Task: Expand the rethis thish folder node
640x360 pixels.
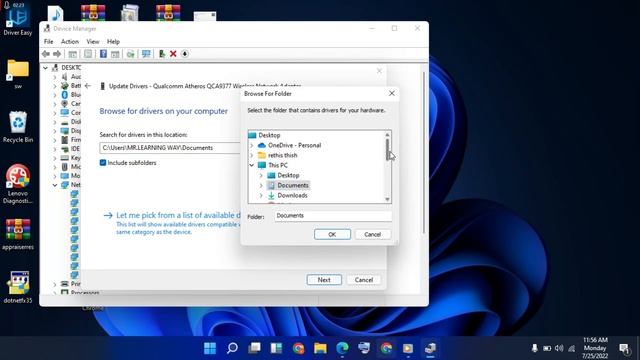Action: pos(252,156)
